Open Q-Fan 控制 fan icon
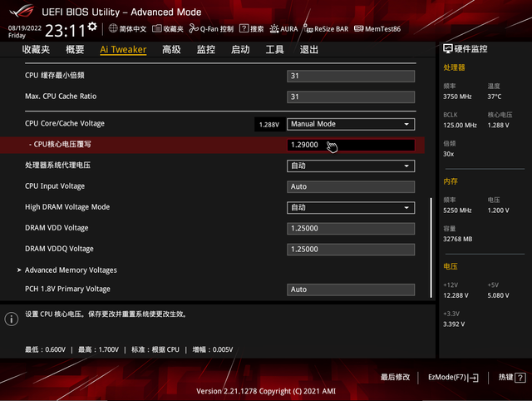 [194, 28]
